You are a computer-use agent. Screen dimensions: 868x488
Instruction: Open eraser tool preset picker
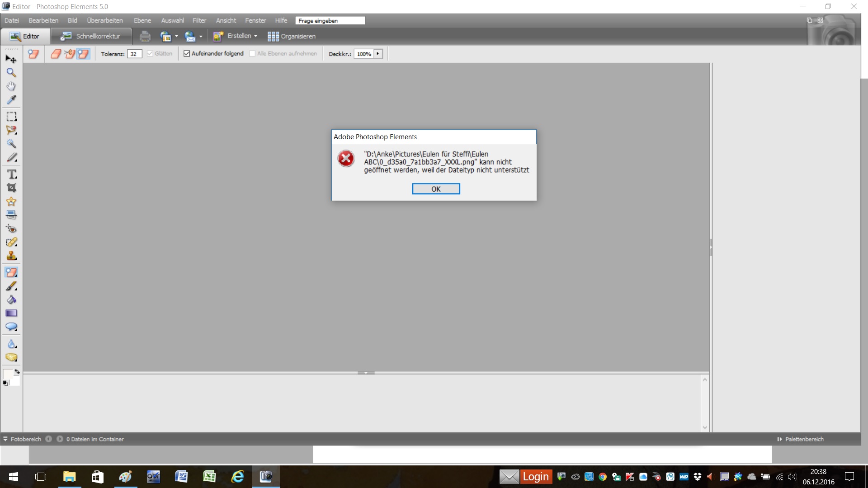tap(33, 54)
